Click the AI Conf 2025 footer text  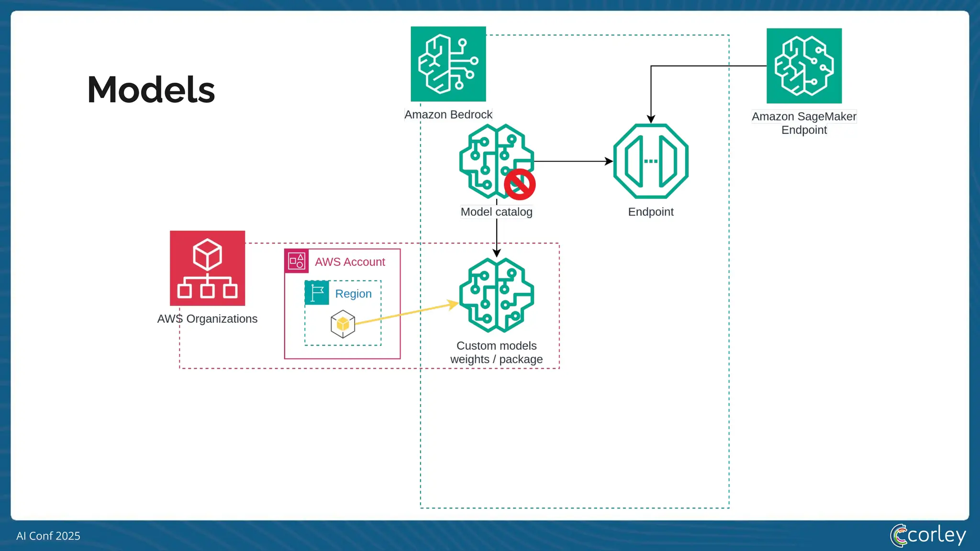click(x=48, y=536)
